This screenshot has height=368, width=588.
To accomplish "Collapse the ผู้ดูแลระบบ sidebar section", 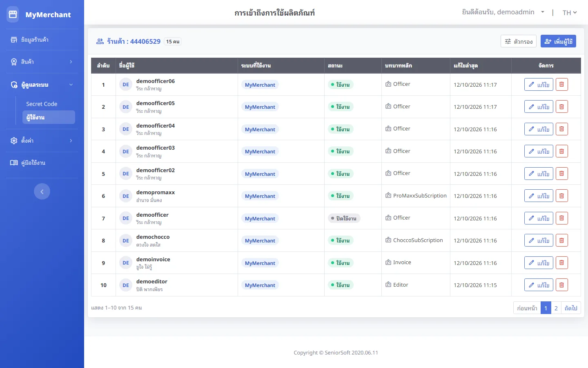I will tap(42, 85).
